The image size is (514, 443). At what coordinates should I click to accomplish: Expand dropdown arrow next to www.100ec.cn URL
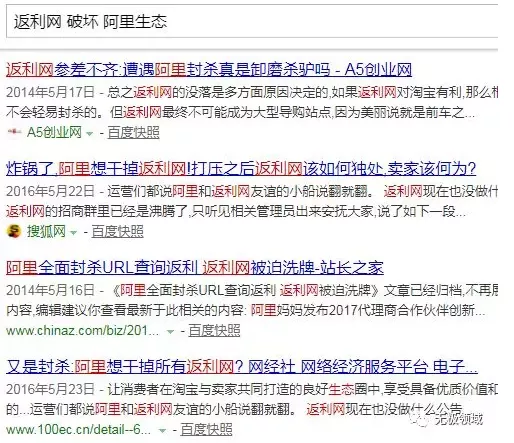tap(162, 431)
